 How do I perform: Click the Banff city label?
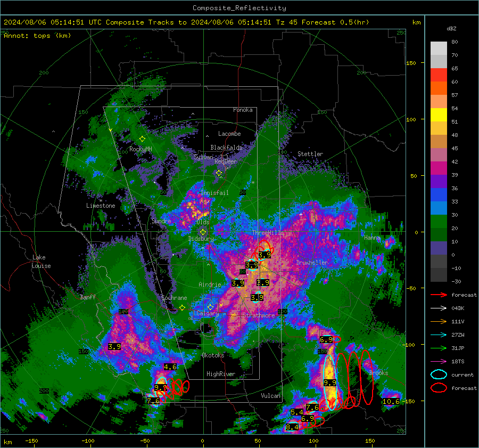click(88, 297)
